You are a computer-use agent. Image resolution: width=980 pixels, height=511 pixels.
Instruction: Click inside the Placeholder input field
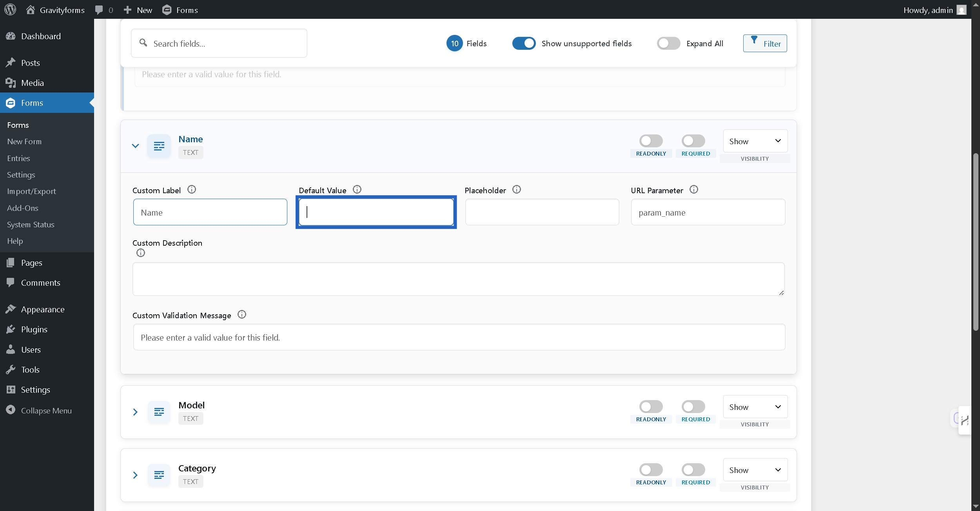point(542,212)
